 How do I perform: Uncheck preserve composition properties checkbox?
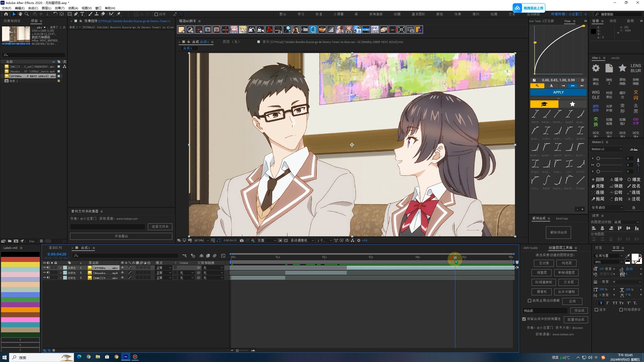click(x=524, y=319)
